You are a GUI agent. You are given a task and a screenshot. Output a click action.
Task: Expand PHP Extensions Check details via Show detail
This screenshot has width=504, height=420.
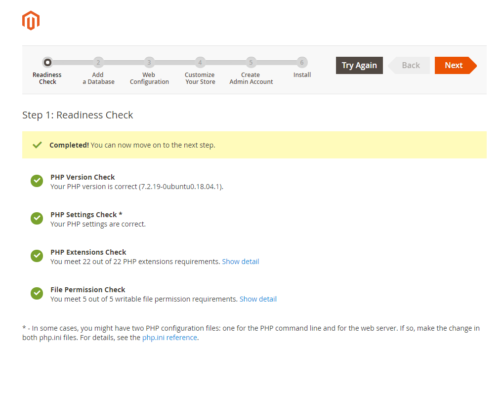[x=241, y=261]
